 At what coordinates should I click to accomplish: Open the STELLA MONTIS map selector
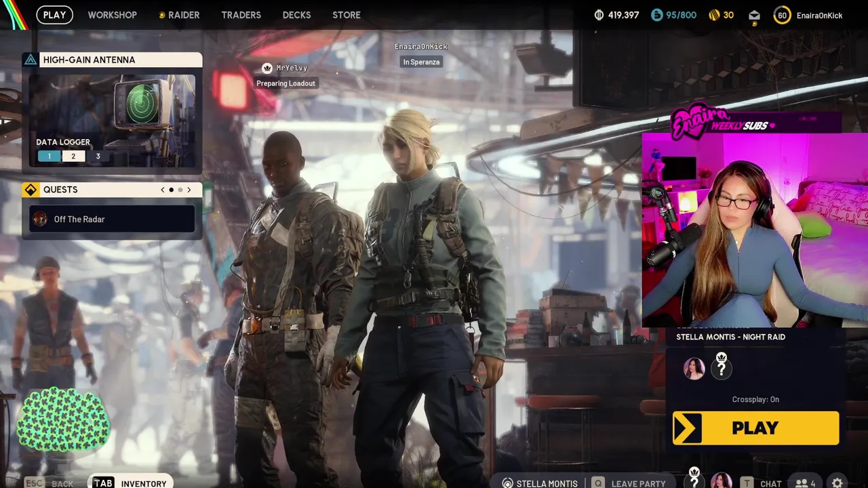click(x=540, y=483)
